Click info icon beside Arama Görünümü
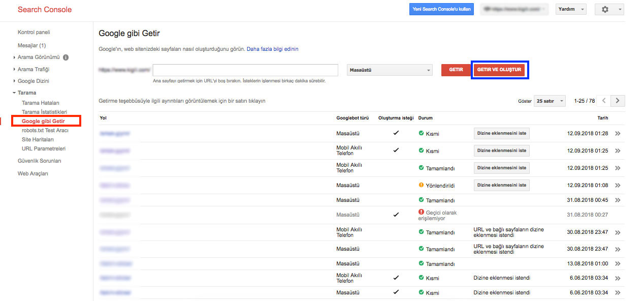 coord(66,57)
